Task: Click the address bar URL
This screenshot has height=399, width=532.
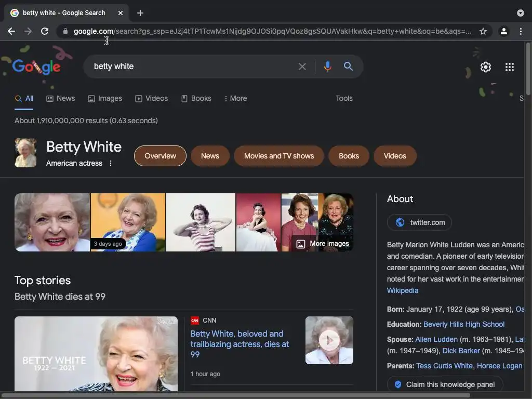Action: 272,31
